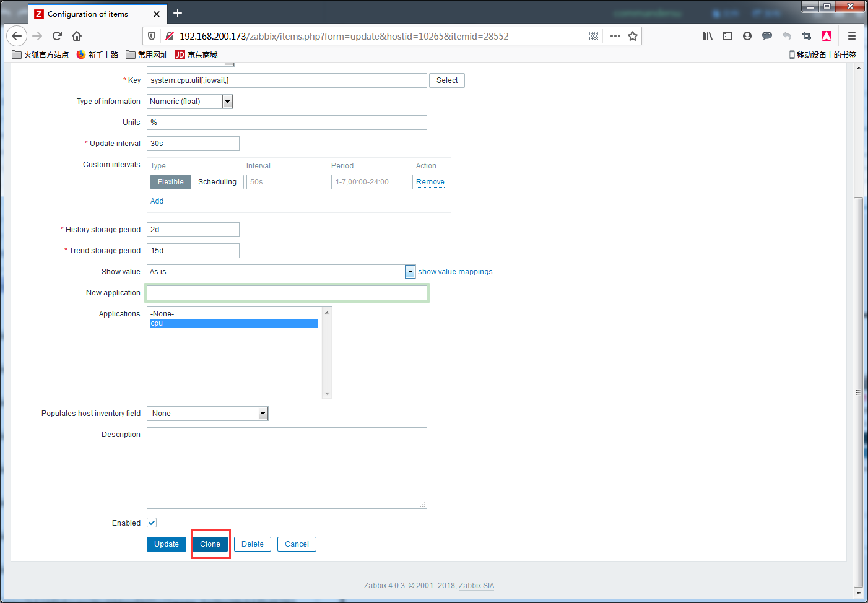This screenshot has height=603, width=868.
Task: Click the New application input field
Action: pos(287,293)
